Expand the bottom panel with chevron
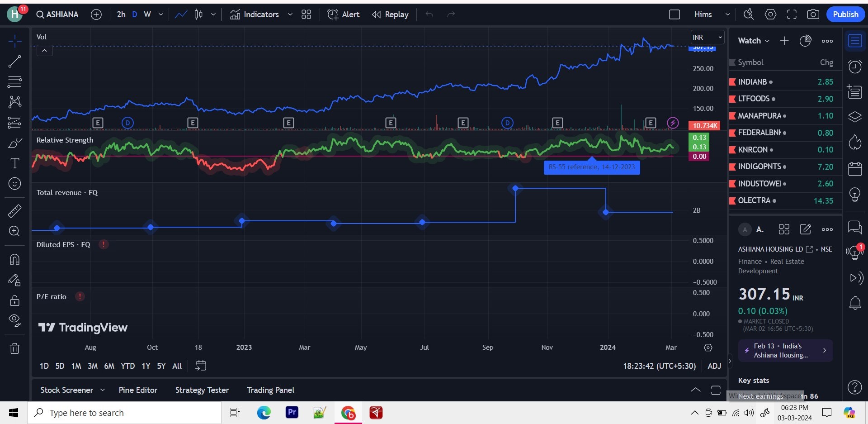Screen dimensions: 868x424 click(696, 390)
